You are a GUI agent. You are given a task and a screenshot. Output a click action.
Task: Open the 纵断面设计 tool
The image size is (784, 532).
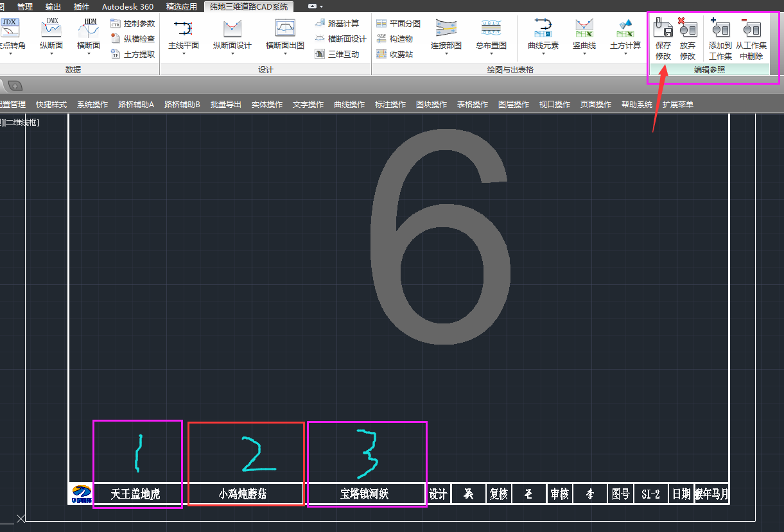tap(232, 35)
